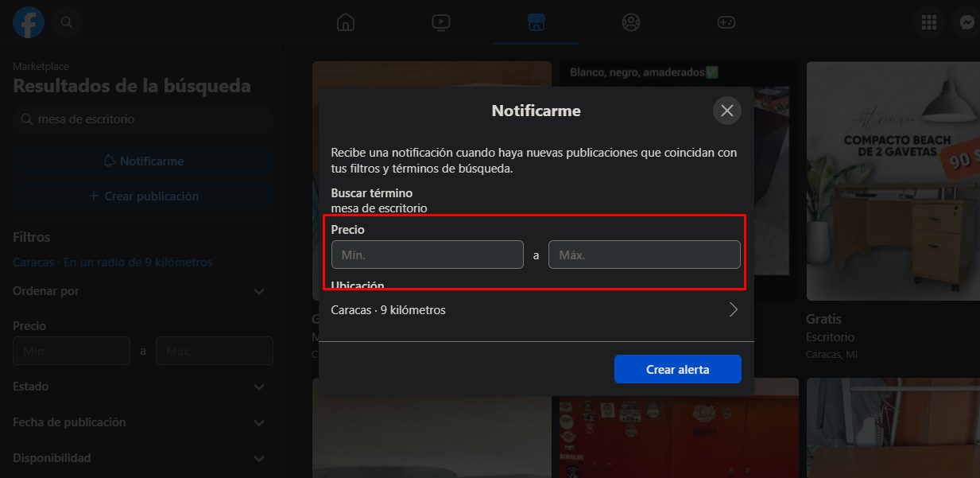Click the dialog Mín. price field
980x478 pixels.
[x=428, y=255]
